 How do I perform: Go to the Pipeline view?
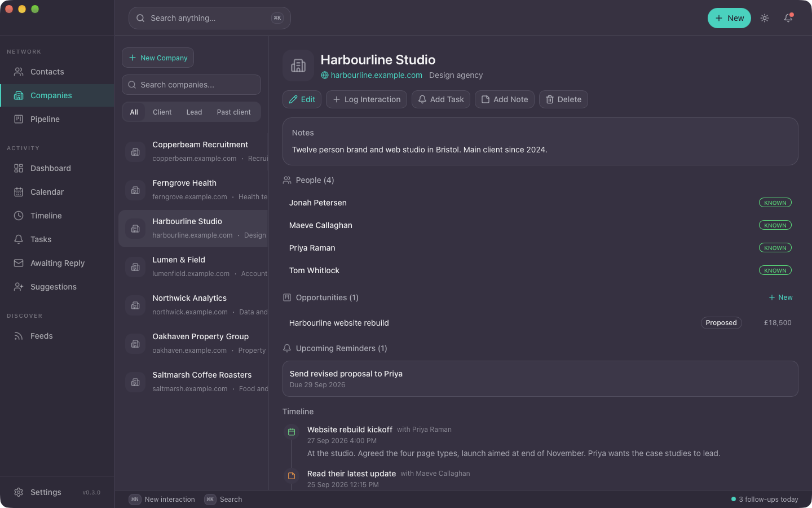click(57, 119)
